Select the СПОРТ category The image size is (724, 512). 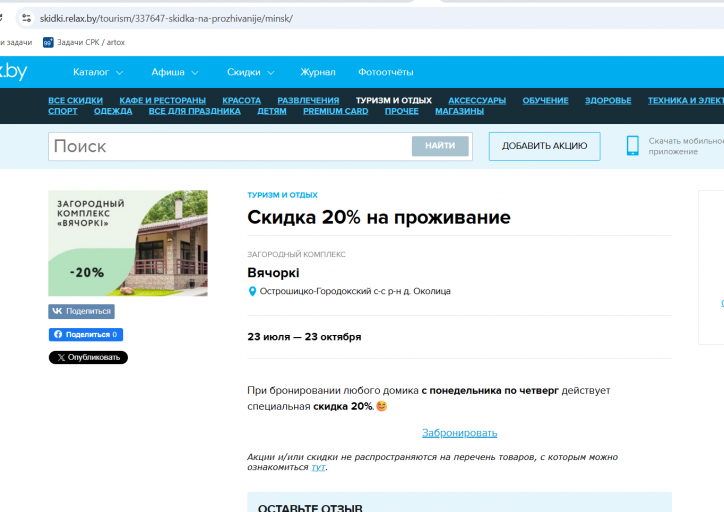click(x=63, y=111)
